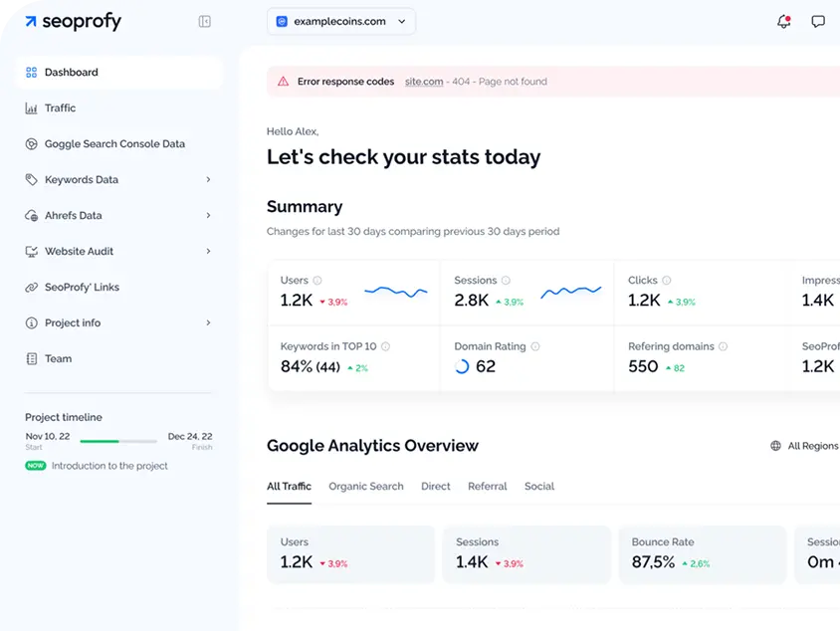Image resolution: width=840 pixels, height=631 pixels.
Task: Click the green NOW badge
Action: coord(36,466)
